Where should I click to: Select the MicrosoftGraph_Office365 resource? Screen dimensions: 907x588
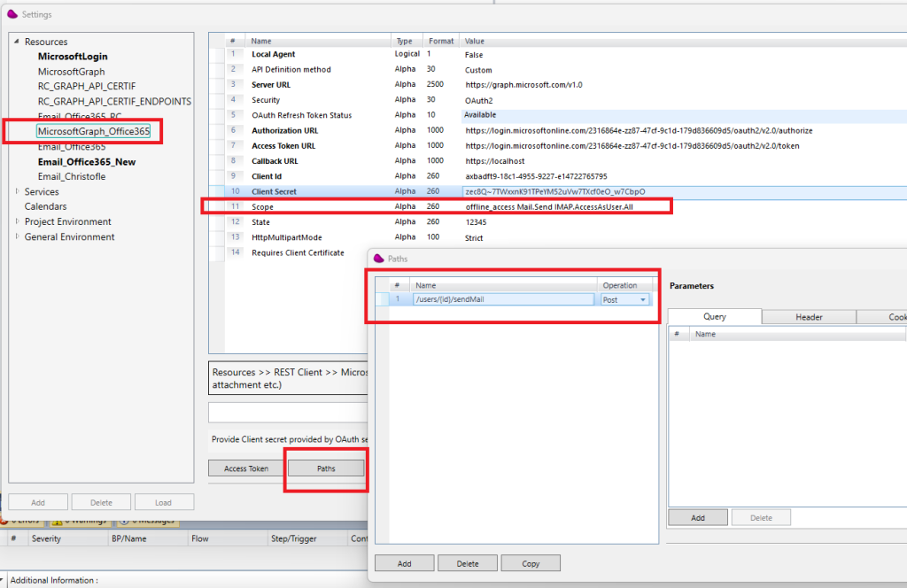tap(93, 132)
